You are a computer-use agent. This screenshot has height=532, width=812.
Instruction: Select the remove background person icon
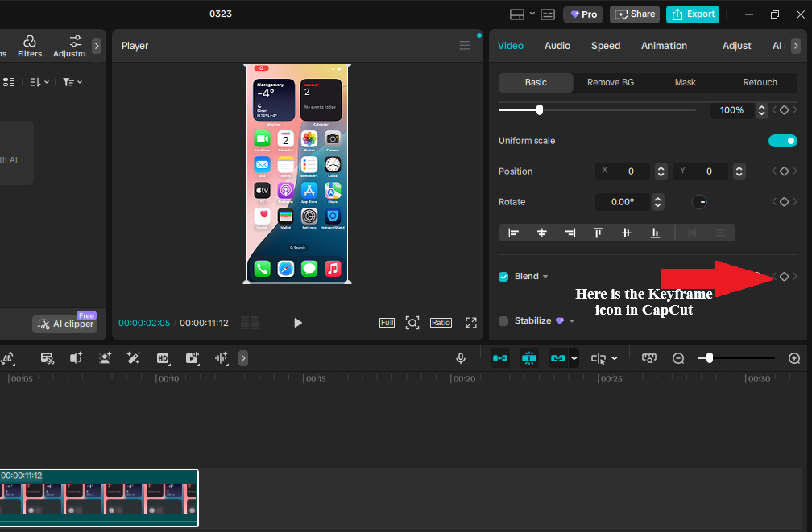pos(105,358)
